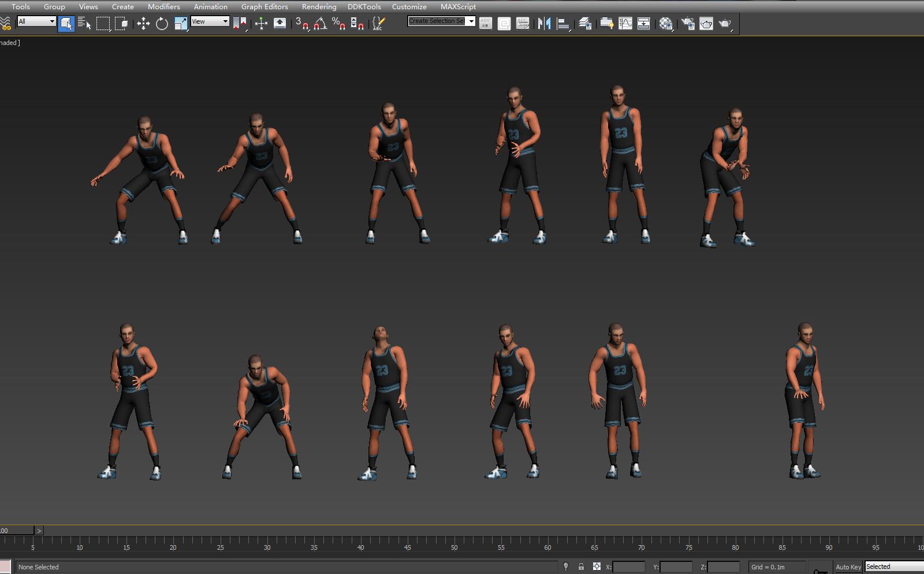This screenshot has height=574, width=924.
Task: Toggle Spinner Snap
Action: coord(357,24)
